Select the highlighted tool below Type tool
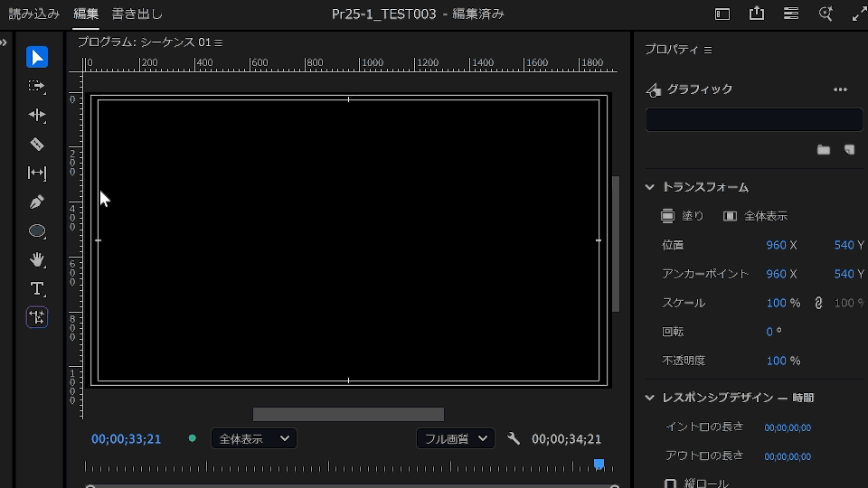This screenshot has width=868, height=488. click(x=37, y=317)
